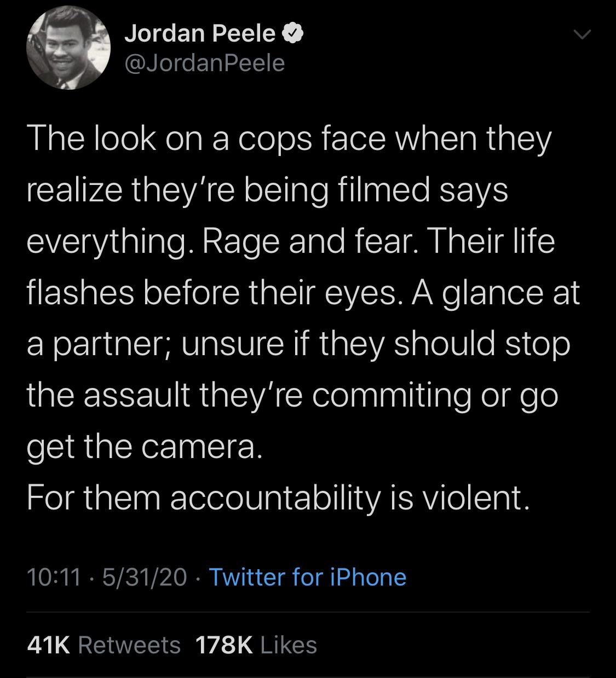Click the line 'For them accountability is violent.'
Viewport: 616px width, 678px height.
coord(278,498)
